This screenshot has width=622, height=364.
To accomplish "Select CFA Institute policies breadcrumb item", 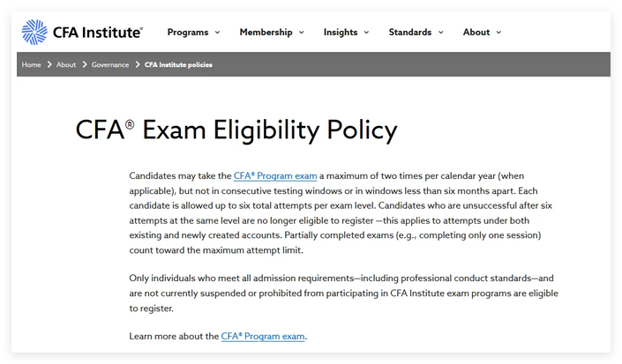I will click(x=178, y=64).
